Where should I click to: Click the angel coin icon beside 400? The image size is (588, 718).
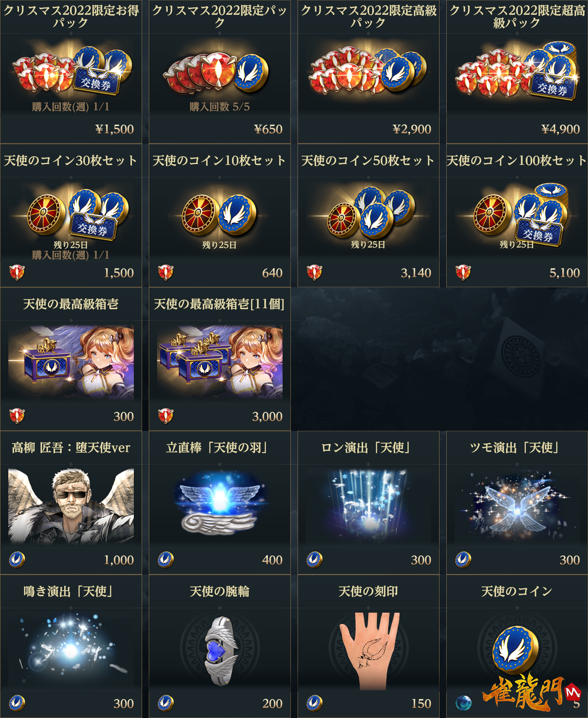[x=166, y=559]
